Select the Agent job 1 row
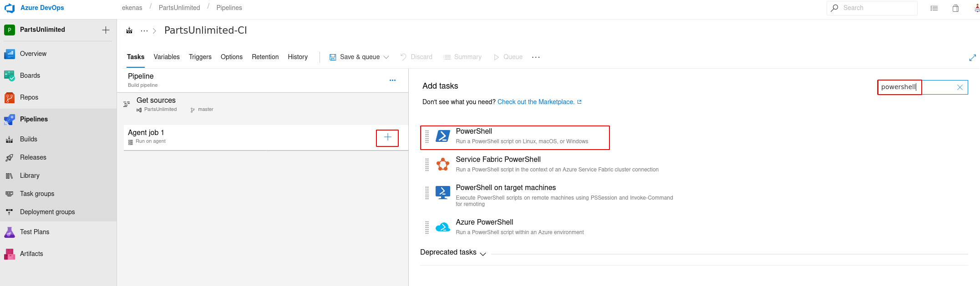This screenshot has height=286, width=980. 266,137
